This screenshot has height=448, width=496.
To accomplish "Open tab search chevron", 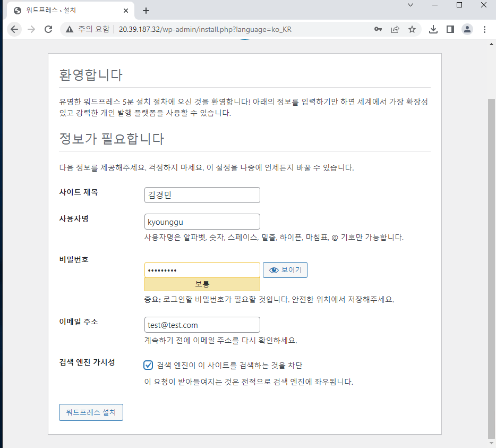I will (x=411, y=5).
